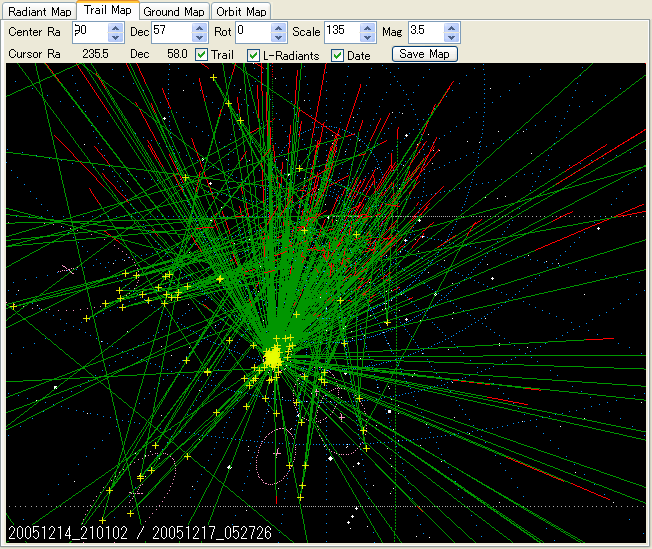Focus the Scale input field

point(341,32)
